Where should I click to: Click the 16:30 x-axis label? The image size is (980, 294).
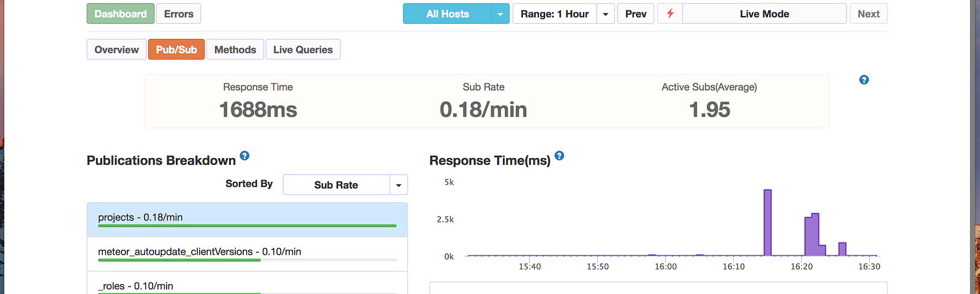tap(869, 266)
